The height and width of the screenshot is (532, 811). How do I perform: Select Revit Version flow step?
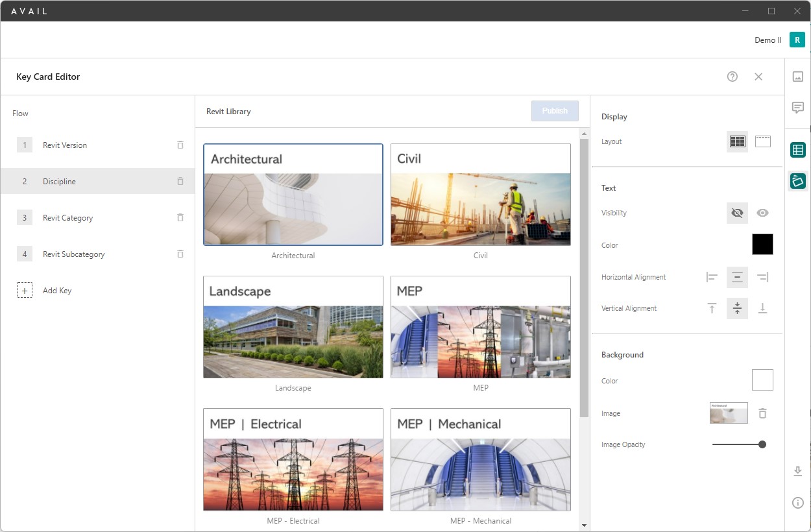(97, 145)
